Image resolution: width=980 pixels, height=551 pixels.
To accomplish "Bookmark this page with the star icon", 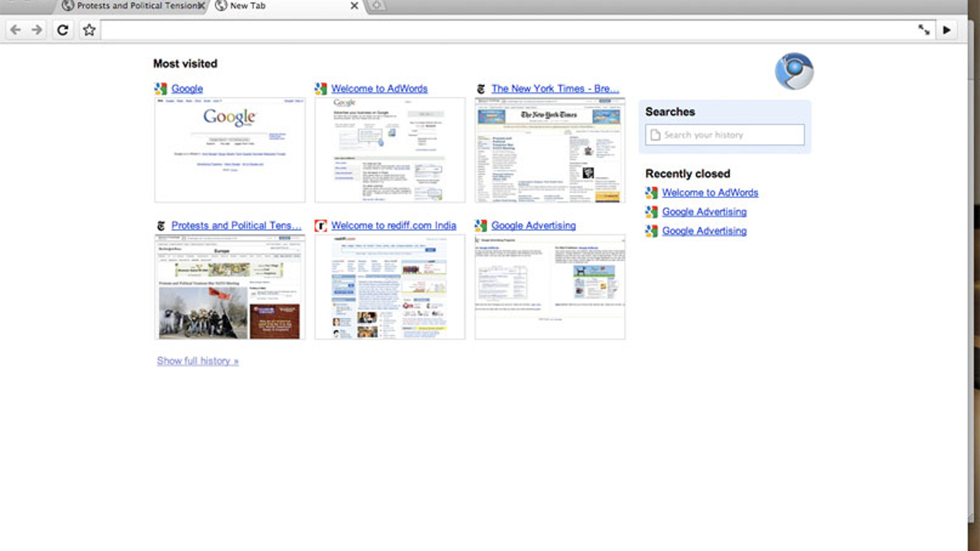I will pyautogui.click(x=89, y=30).
